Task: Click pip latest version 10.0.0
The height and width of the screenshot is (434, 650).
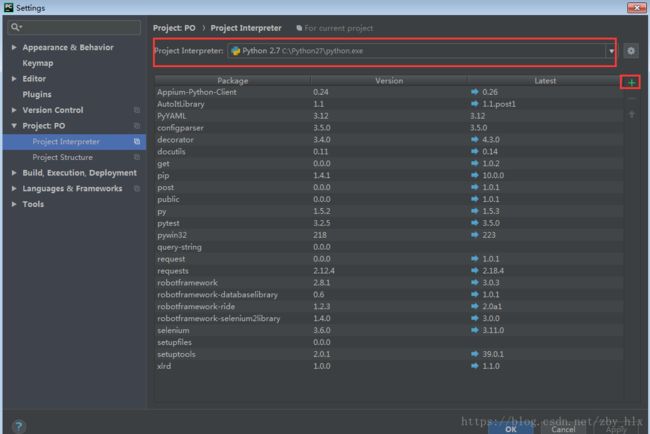Action: coord(493,175)
